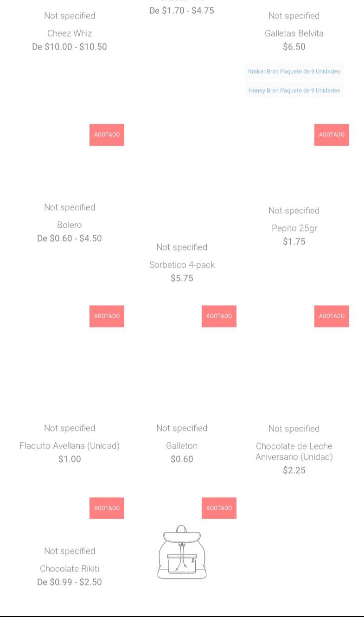View the Galleton product
The image size is (364, 617).
(x=182, y=446)
